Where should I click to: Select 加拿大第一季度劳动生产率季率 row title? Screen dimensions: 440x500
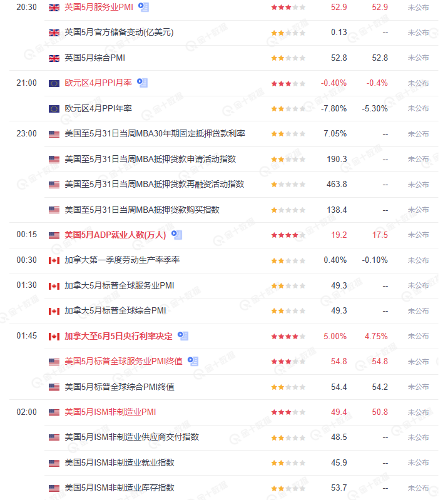[x=122, y=260]
